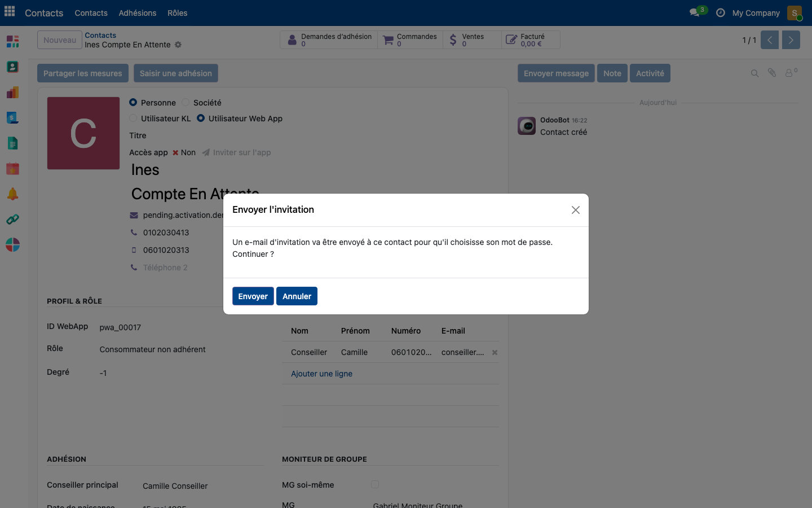
Task: Open the Rôles menu
Action: [178, 12]
